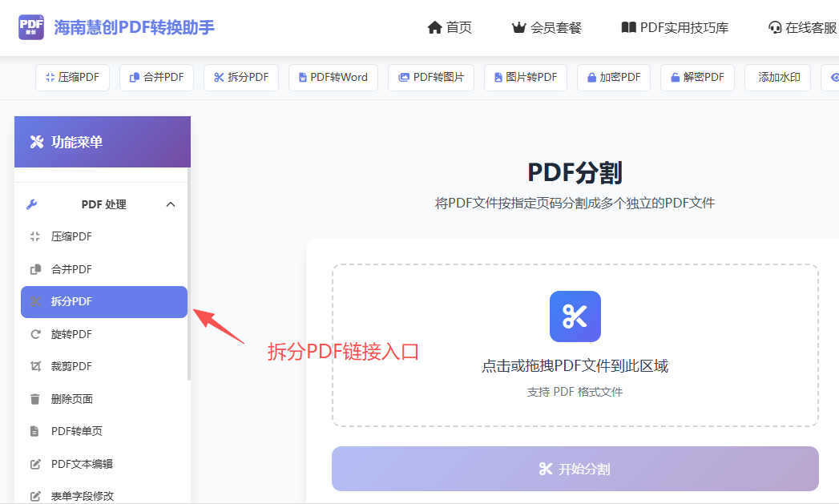The width and height of the screenshot is (839, 504).
Task: Open PDF实用技巧库 menu item
Action: [675, 27]
